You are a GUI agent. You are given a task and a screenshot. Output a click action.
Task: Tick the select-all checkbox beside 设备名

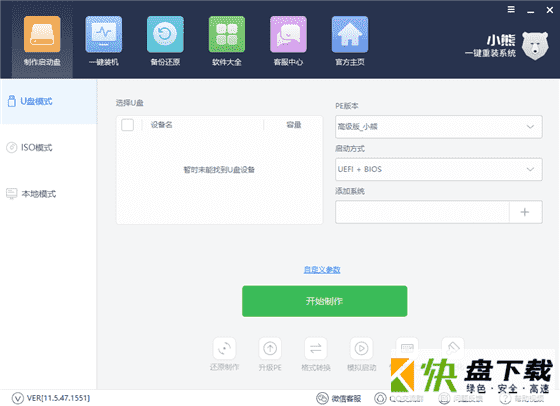coord(128,125)
